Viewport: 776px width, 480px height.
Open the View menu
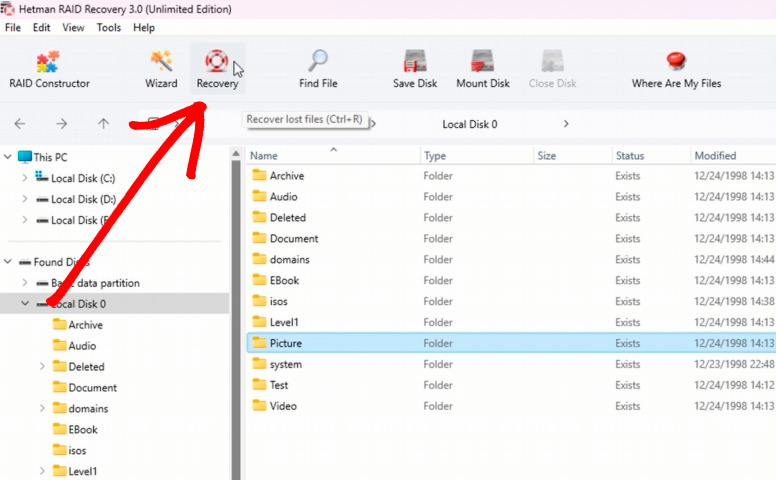(73, 28)
